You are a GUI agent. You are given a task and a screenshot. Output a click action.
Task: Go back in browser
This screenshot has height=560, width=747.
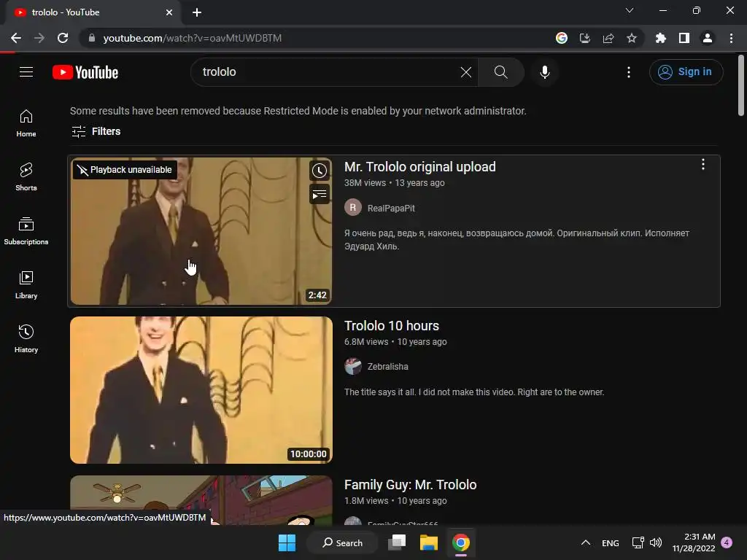(16, 38)
